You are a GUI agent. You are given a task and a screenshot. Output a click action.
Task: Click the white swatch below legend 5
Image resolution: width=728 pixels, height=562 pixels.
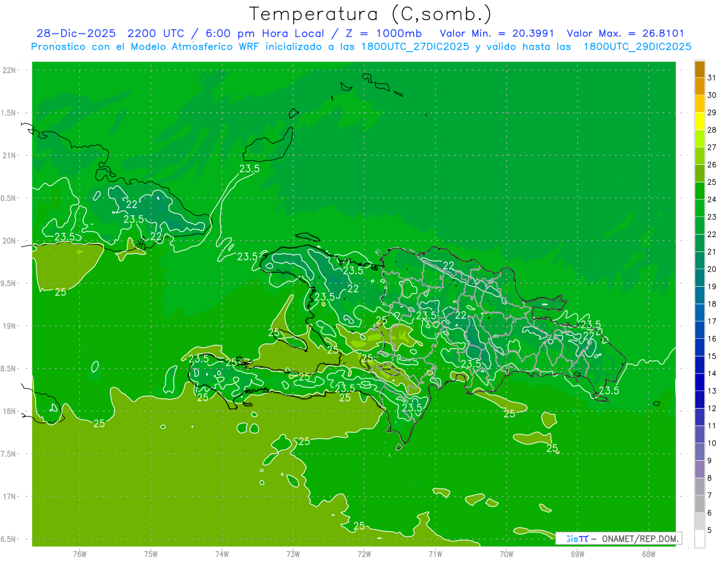coord(699,539)
